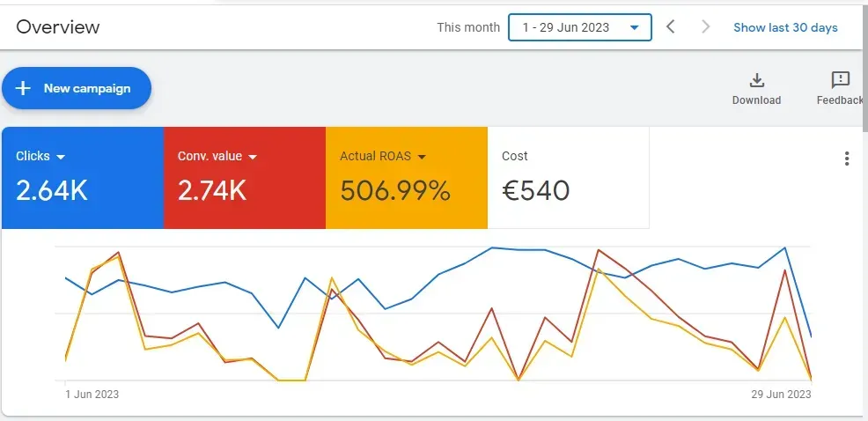The image size is (868, 421).
Task: Click the plus icon in New campaign
Action: [23, 88]
